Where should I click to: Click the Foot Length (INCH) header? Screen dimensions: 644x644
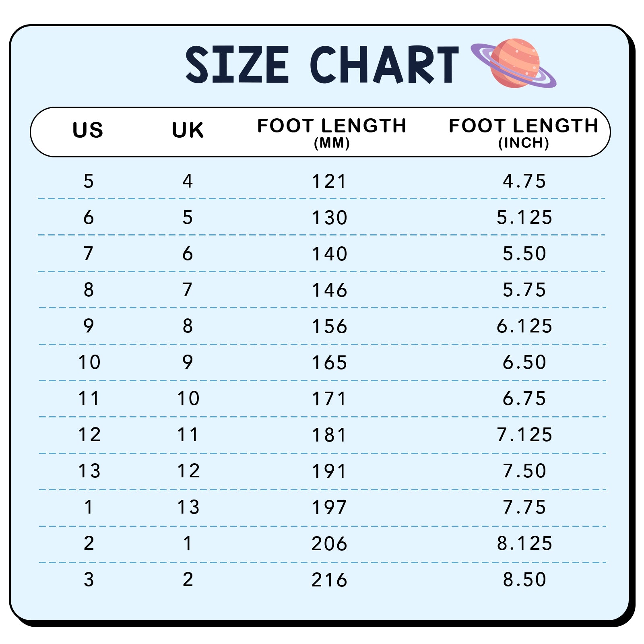(523, 132)
